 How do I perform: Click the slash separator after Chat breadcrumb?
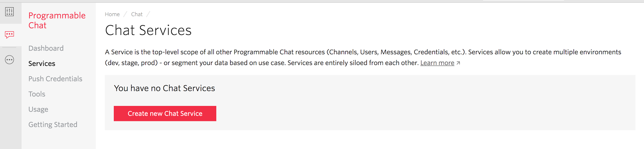148,14
